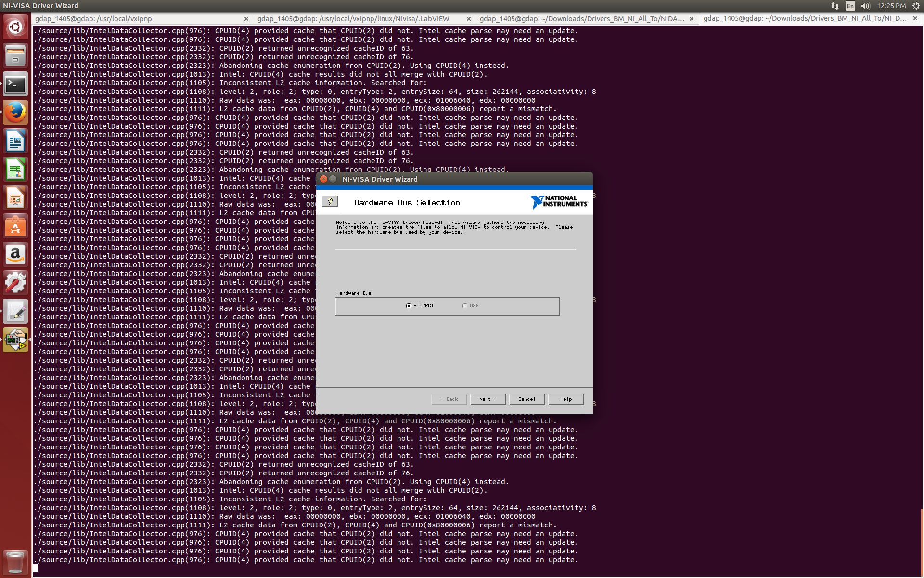Select the USB hardware bus option

470,306
